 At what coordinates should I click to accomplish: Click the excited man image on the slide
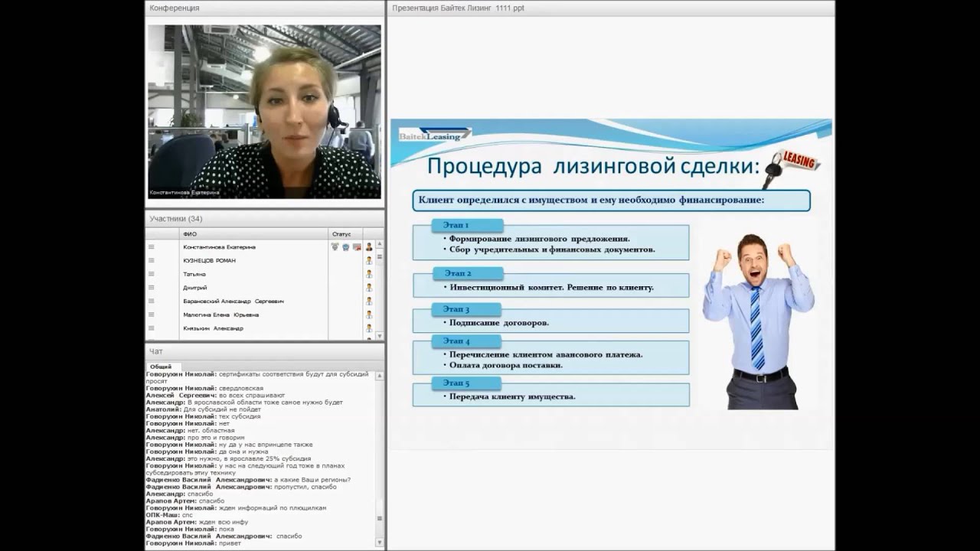pyautogui.click(x=757, y=321)
